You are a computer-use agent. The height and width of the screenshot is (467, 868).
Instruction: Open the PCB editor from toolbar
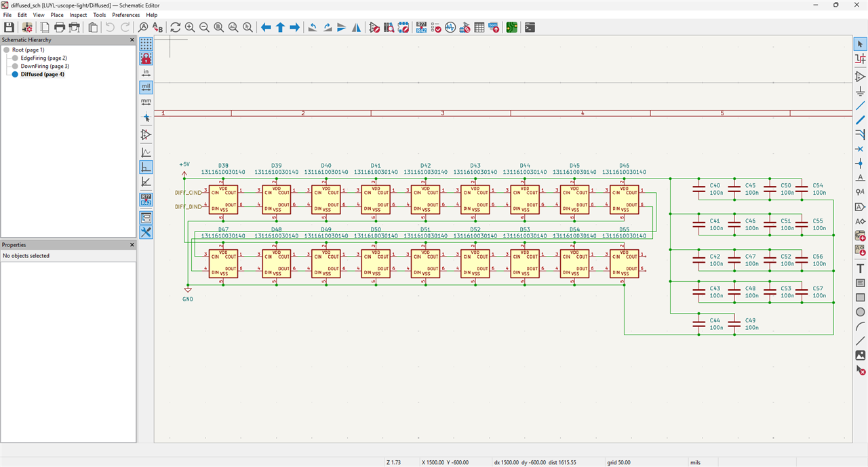[x=511, y=27]
